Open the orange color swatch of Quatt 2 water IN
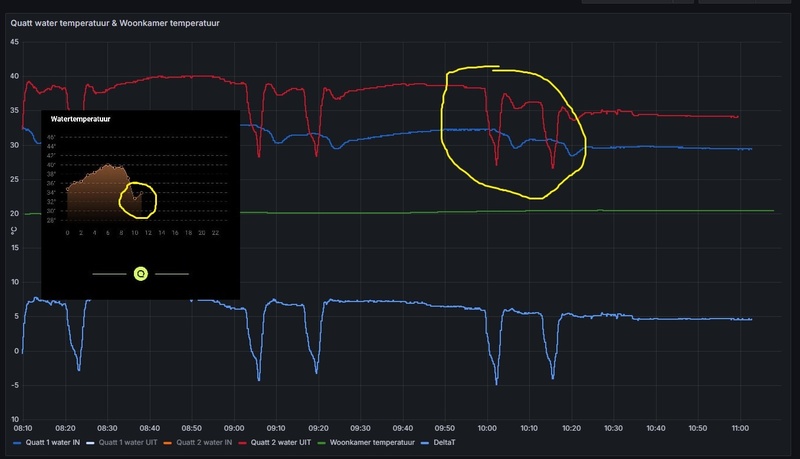This screenshot has width=800, height=459. click(x=168, y=443)
